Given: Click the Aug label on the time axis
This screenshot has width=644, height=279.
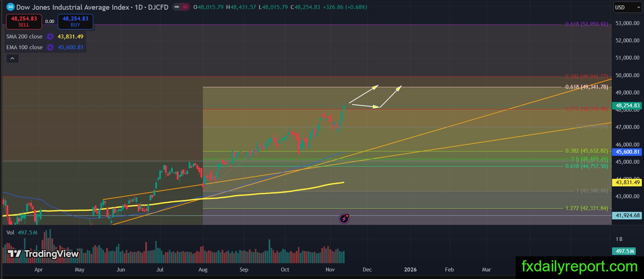Looking at the screenshot, I should pos(203,270).
